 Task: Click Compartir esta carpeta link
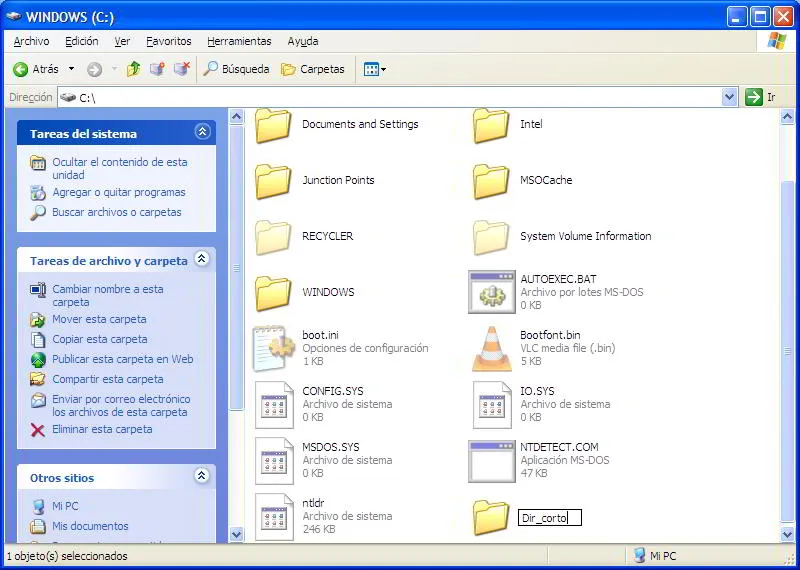108,379
